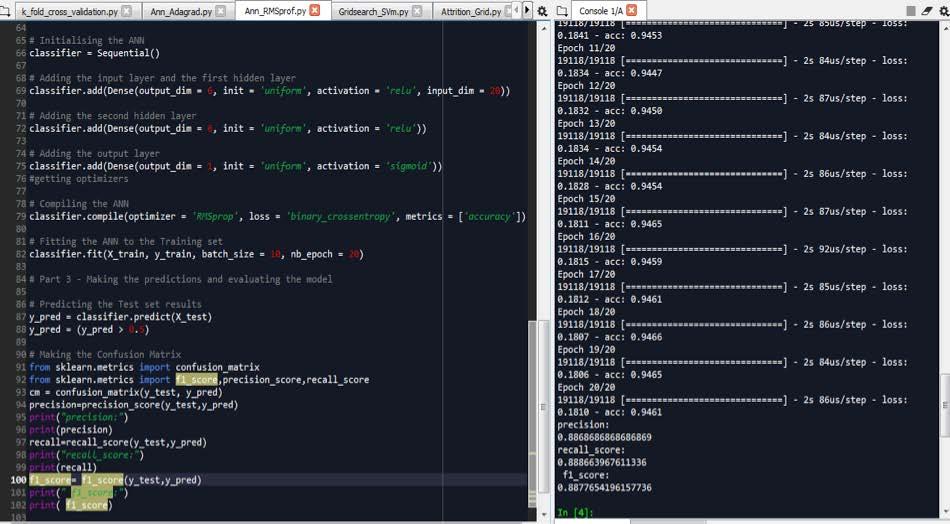Close the Ann_Adagrad.py tab

pos(221,11)
